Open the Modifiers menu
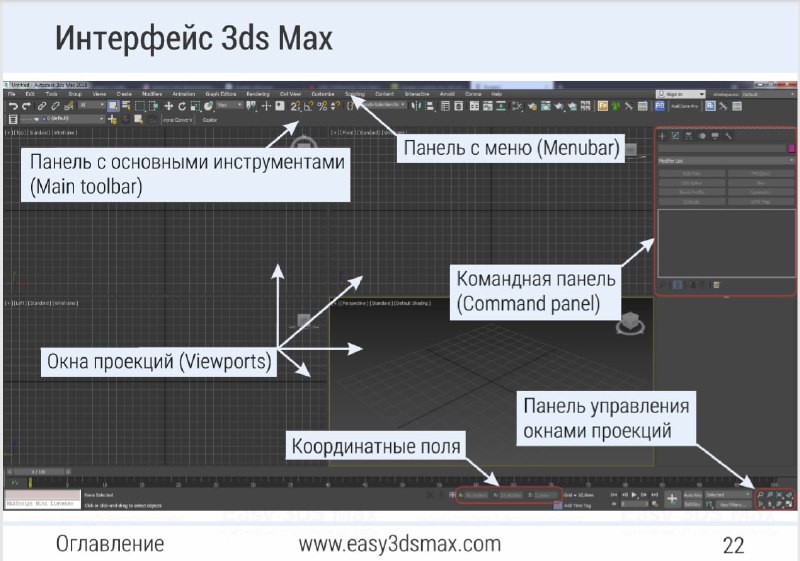 [152, 94]
